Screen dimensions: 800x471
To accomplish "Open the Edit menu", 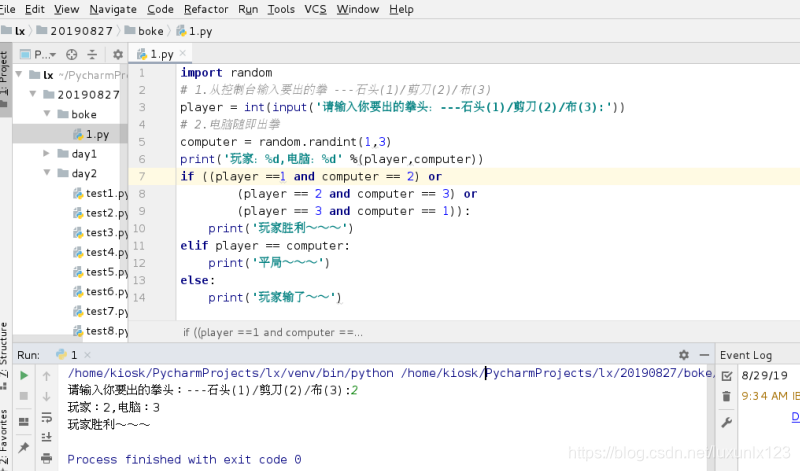I will 35,9.
